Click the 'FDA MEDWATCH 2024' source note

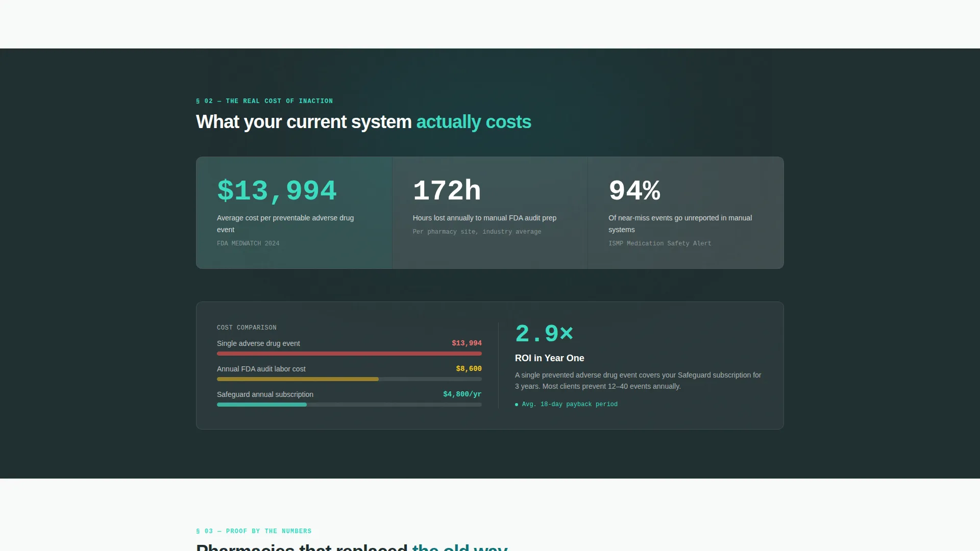[248, 243]
